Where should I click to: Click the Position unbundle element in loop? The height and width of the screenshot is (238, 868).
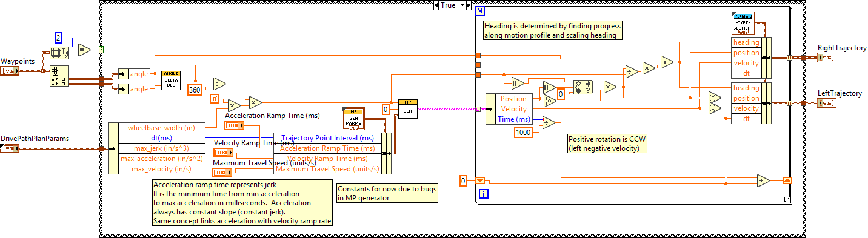point(514,98)
